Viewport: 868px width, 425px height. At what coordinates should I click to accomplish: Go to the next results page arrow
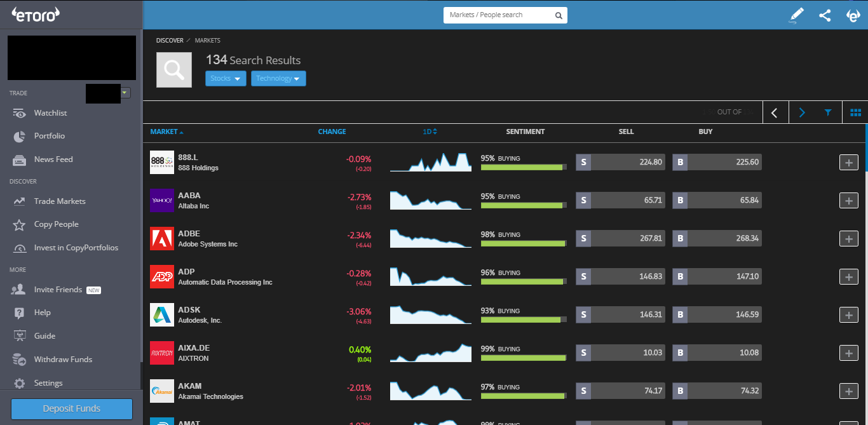tap(802, 112)
